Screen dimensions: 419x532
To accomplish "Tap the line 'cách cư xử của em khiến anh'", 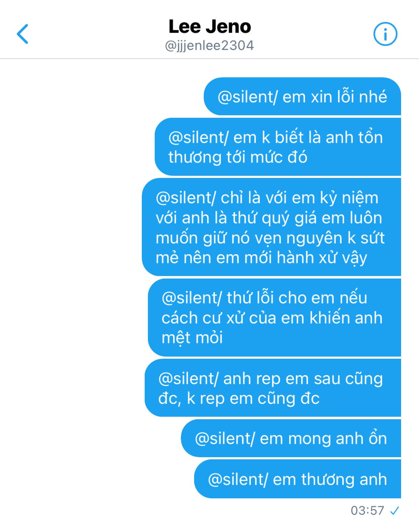I will 272,318.
